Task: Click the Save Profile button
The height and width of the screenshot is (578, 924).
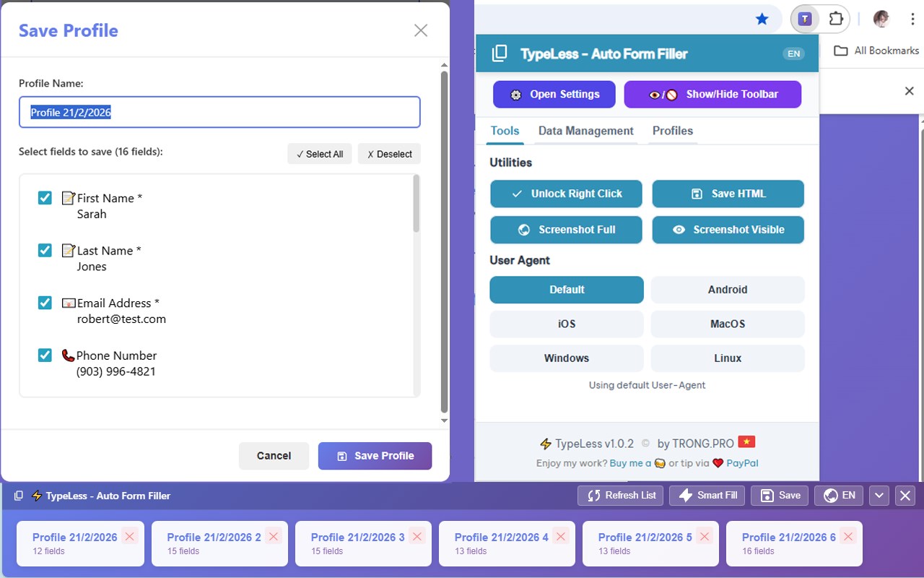Action: click(375, 456)
